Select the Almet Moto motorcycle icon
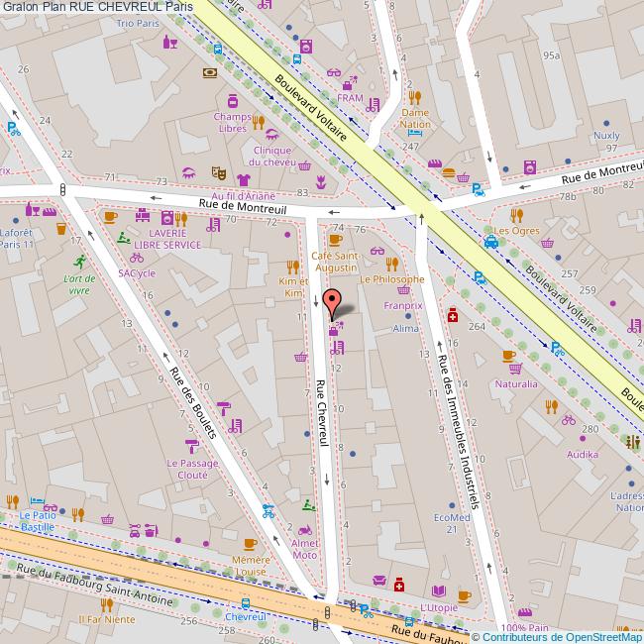The height and width of the screenshot is (644, 644). pos(304,531)
